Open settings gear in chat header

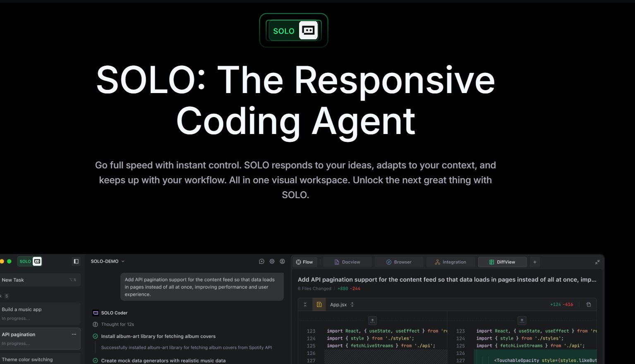tap(272, 261)
